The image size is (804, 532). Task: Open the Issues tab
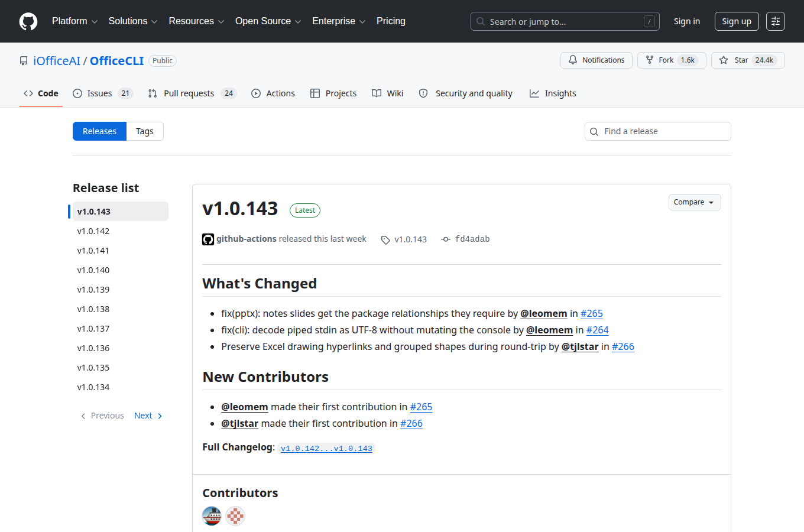point(102,93)
